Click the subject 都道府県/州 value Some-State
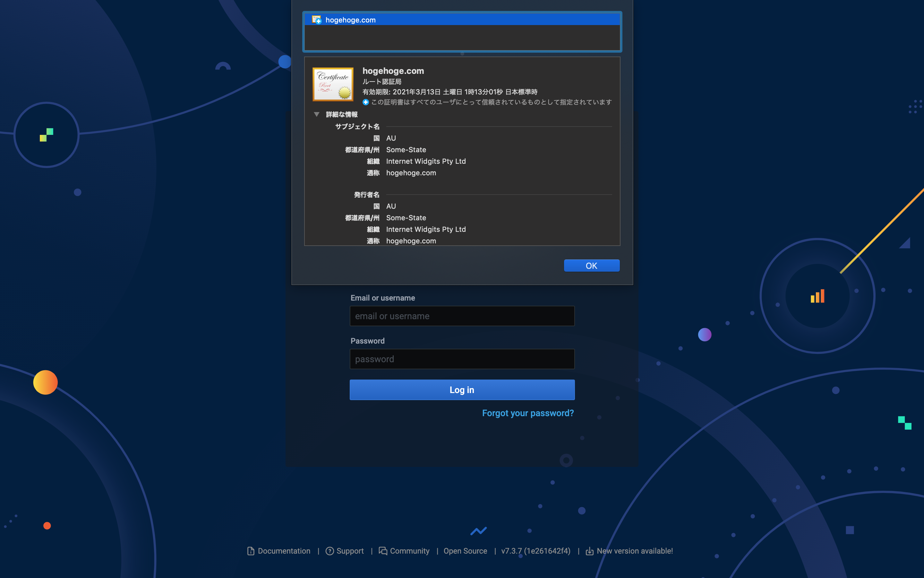The width and height of the screenshot is (924, 578). coord(406,150)
